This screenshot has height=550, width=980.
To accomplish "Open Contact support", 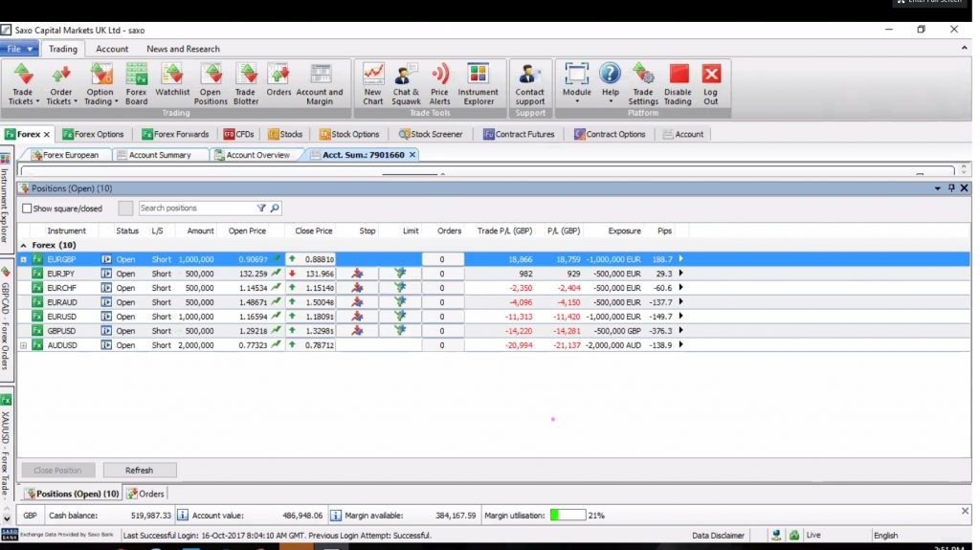I will [530, 84].
